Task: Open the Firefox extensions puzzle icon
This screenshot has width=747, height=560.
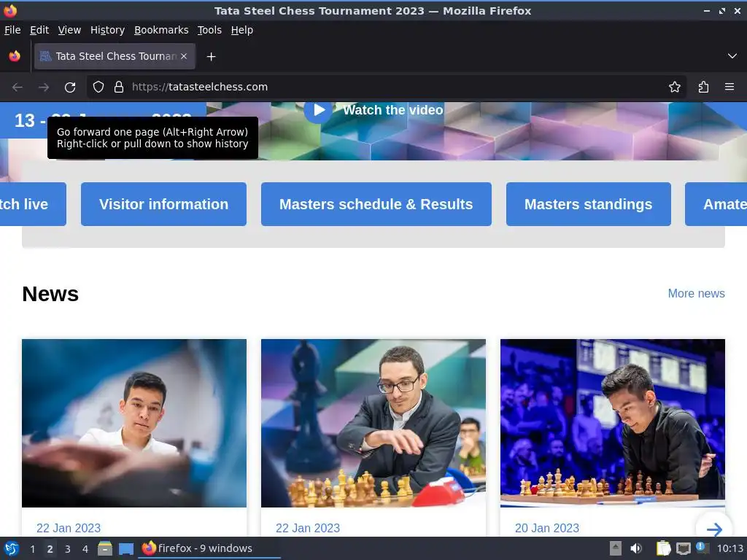Action: click(x=703, y=87)
